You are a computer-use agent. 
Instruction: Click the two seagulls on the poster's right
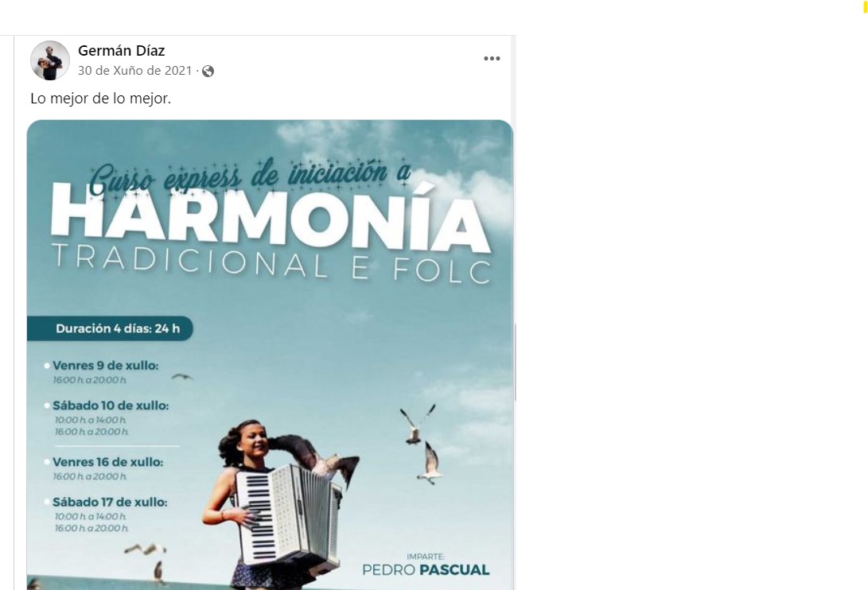[x=422, y=444]
